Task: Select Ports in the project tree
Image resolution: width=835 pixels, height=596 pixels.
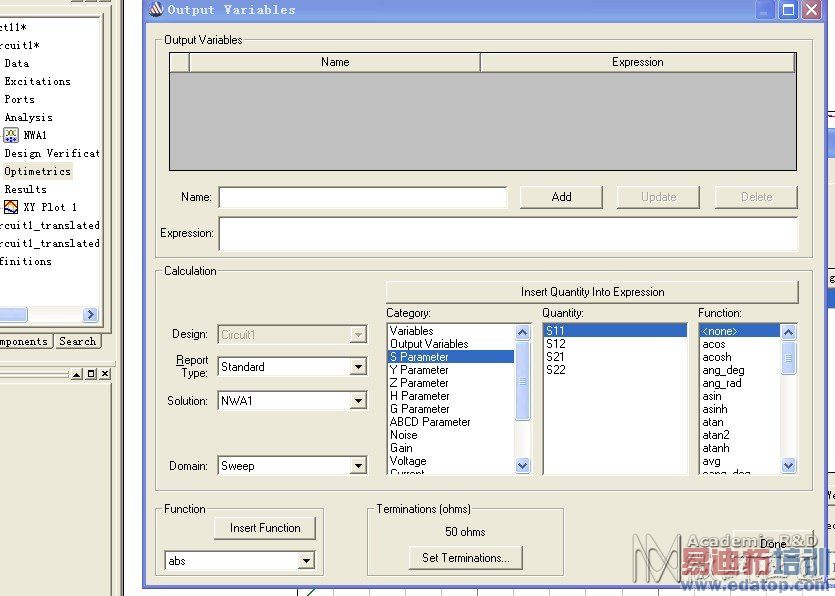Action: click(x=19, y=100)
